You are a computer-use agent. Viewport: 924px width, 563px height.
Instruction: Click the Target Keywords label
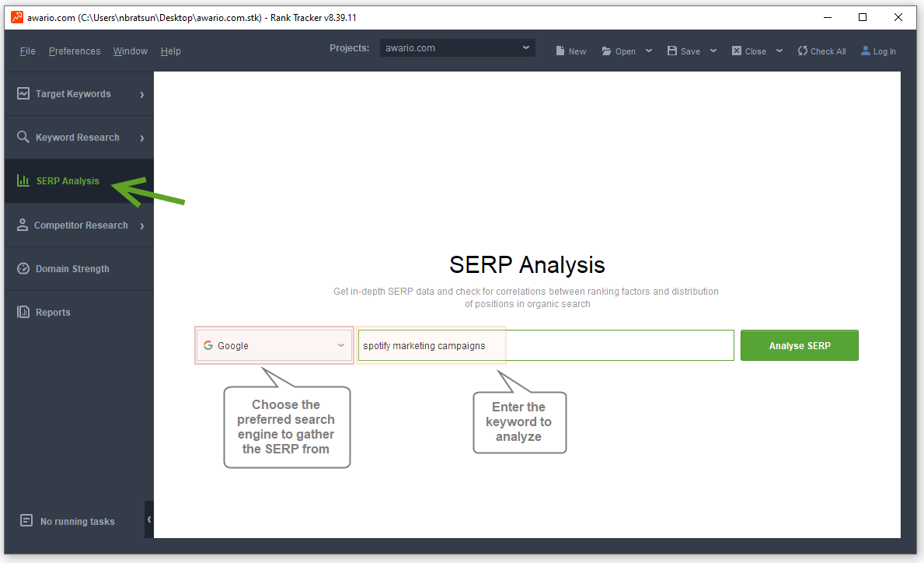click(73, 94)
